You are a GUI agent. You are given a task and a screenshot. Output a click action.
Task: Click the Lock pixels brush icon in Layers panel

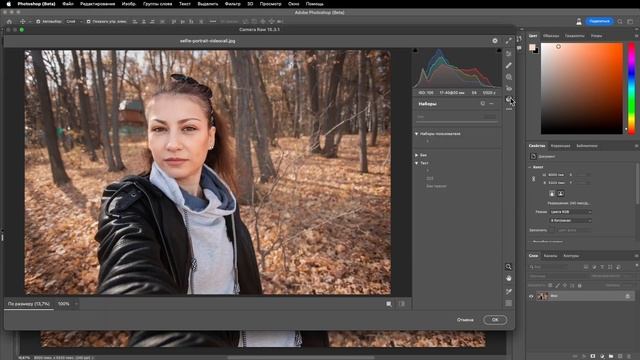[558, 285]
